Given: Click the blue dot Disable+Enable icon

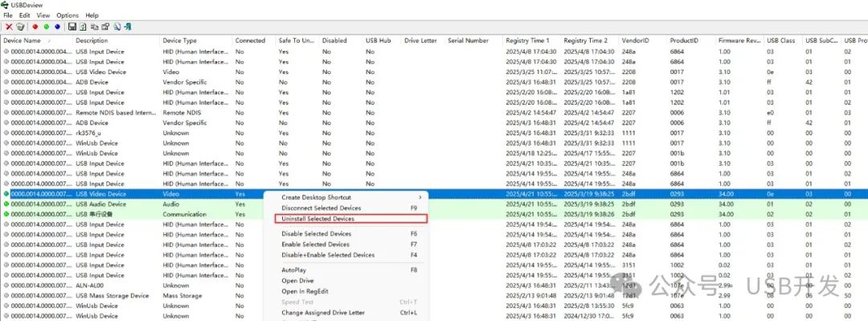Looking at the screenshot, I should click(x=57, y=27).
